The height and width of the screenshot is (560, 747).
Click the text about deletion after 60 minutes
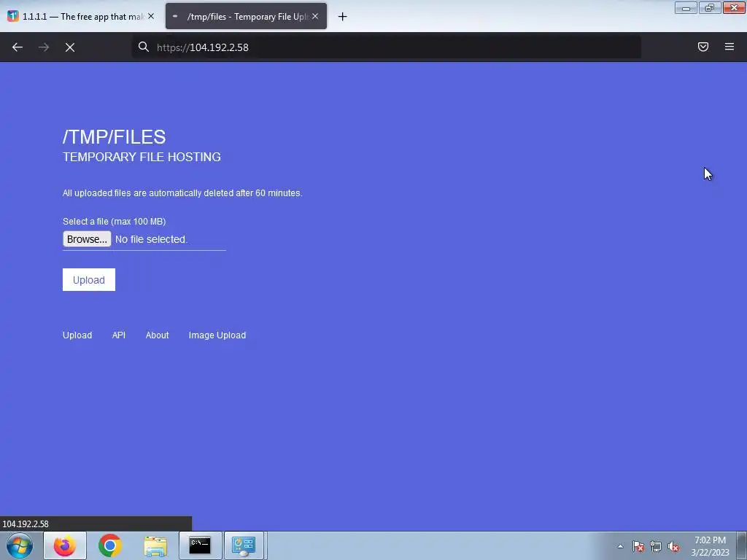(182, 193)
